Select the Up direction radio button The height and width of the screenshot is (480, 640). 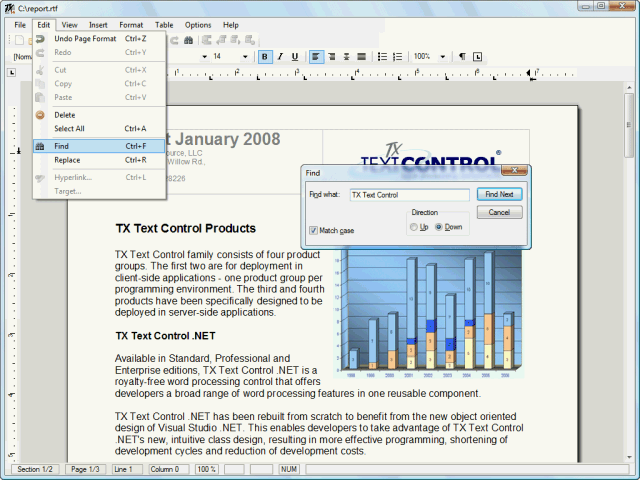pyautogui.click(x=414, y=228)
